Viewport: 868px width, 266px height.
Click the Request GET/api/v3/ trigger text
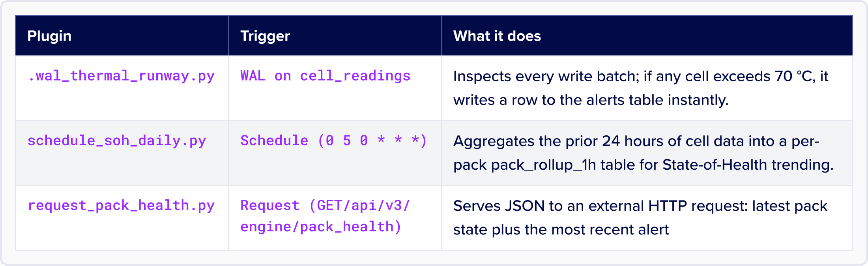pyautogui.click(x=325, y=205)
